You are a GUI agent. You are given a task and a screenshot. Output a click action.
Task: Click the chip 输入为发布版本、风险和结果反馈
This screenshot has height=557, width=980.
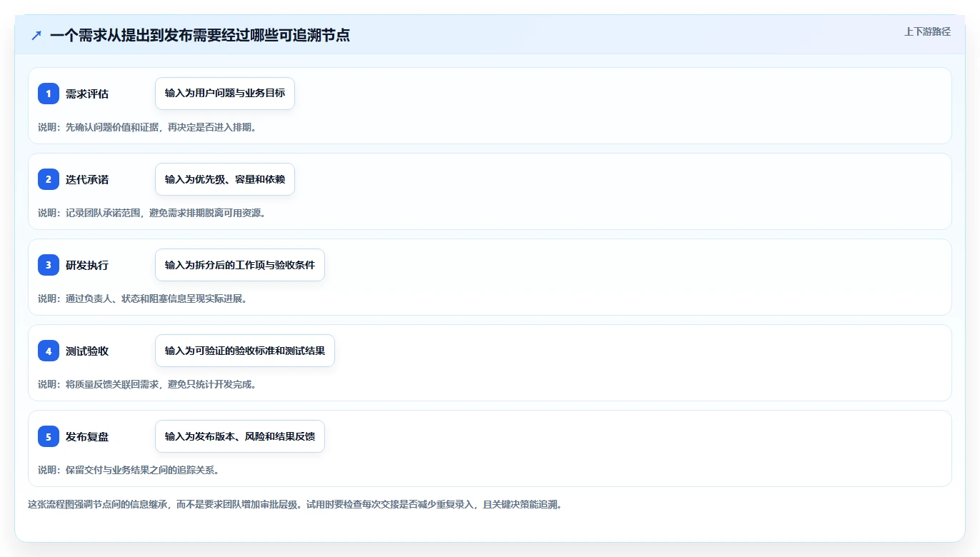click(240, 436)
